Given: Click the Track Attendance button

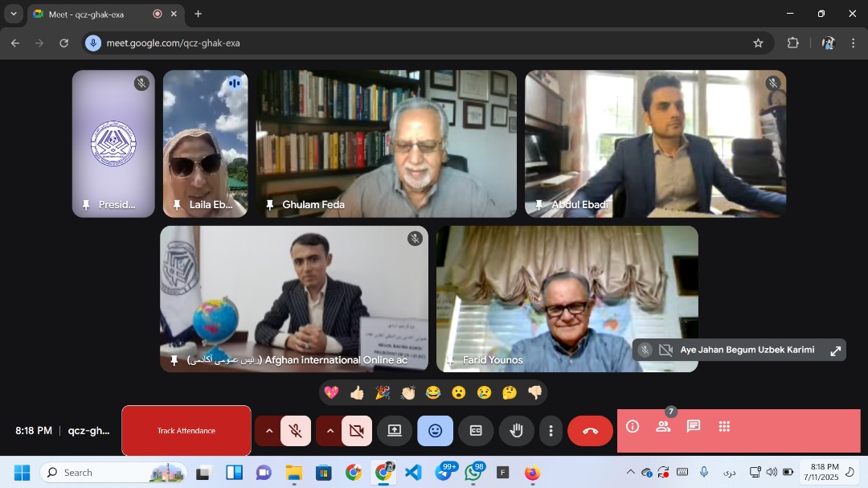Looking at the screenshot, I should [x=186, y=431].
